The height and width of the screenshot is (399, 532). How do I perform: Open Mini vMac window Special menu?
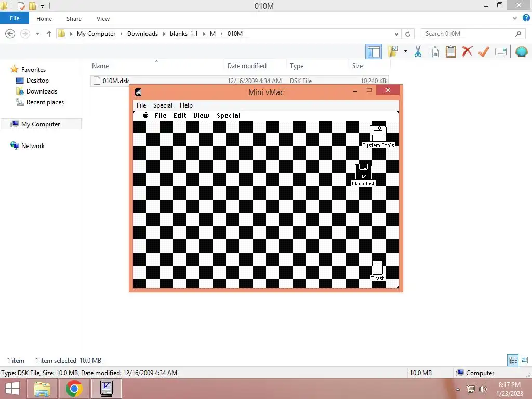point(163,105)
